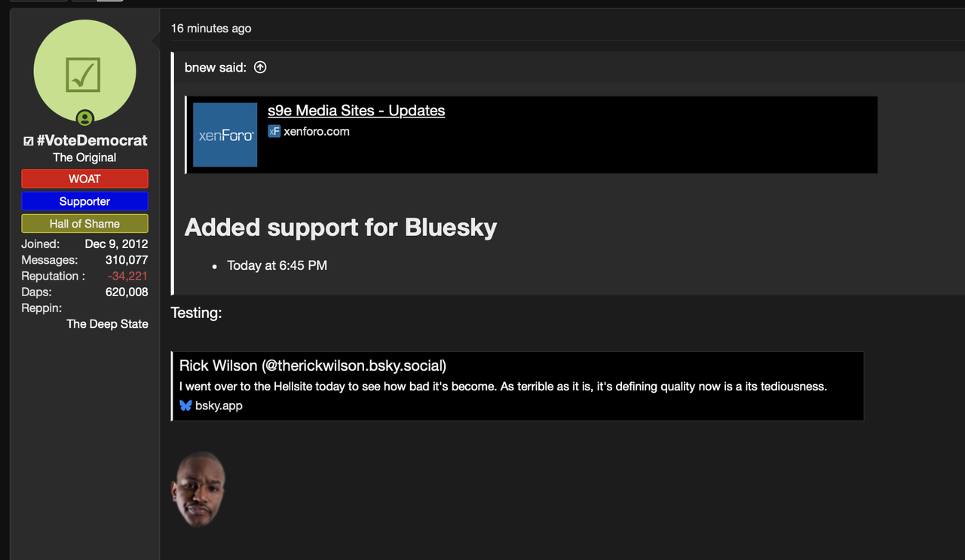
Task: Click the bnew said quote header
Action: coord(216,67)
